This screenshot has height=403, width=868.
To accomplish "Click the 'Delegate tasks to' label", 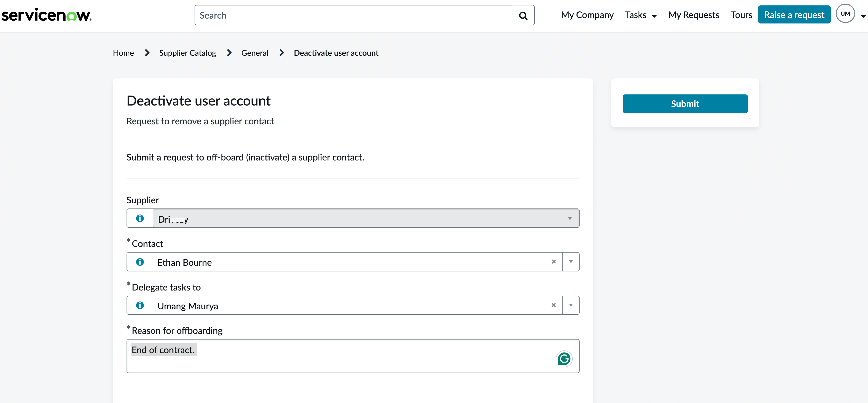I will (166, 287).
